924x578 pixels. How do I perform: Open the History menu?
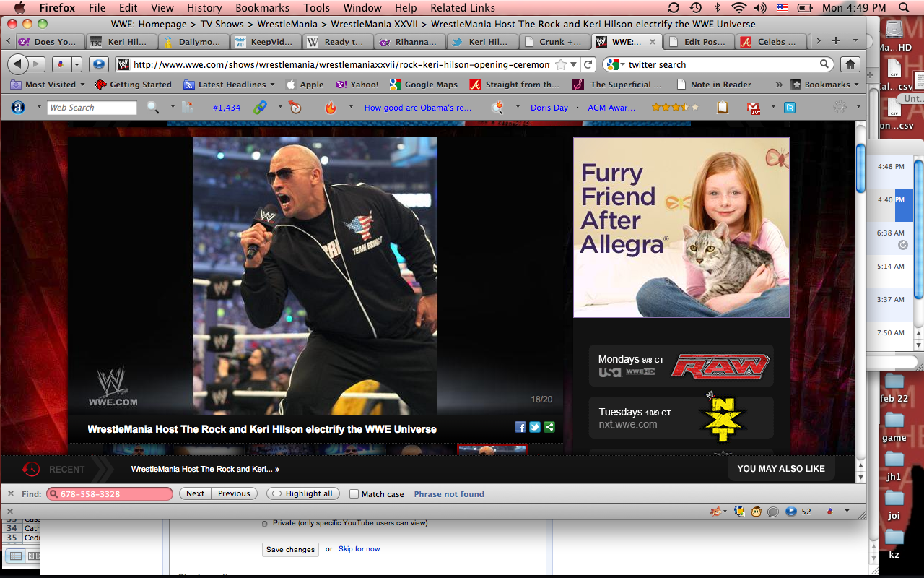click(x=204, y=8)
